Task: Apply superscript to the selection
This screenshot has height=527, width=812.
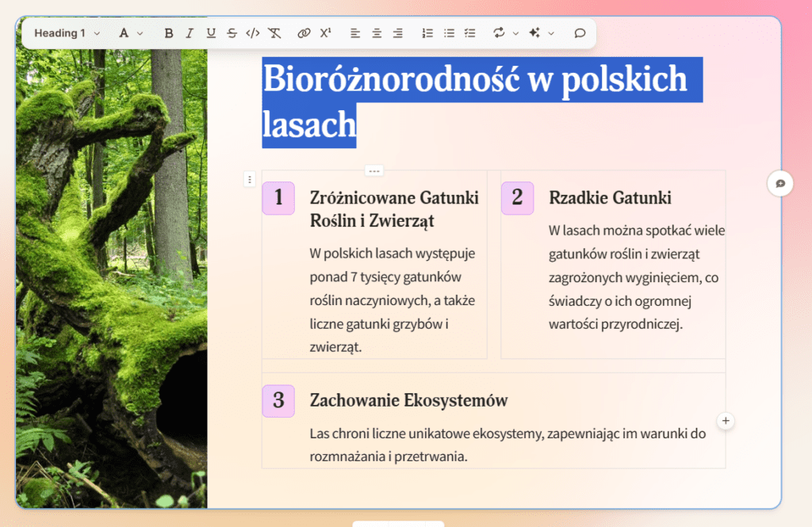Action: tap(324, 33)
